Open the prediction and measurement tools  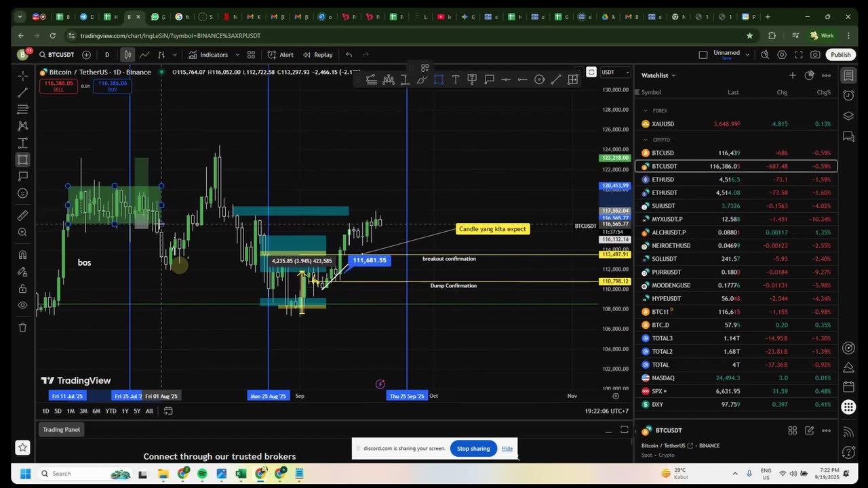tap(22, 143)
